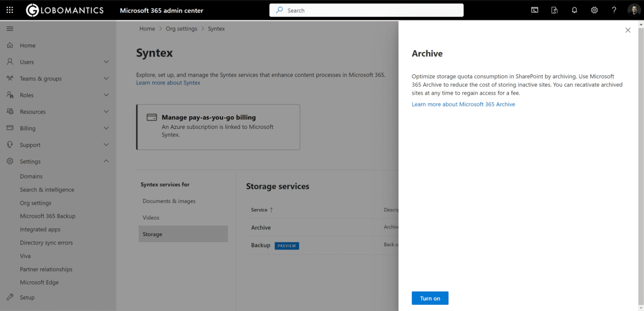The image size is (644, 311).
Task: Open the Backup service preview badge
Action: 287,246
